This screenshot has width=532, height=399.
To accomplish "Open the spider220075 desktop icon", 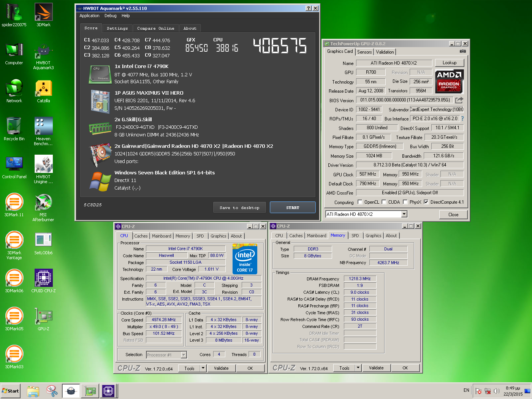I will [x=14, y=15].
